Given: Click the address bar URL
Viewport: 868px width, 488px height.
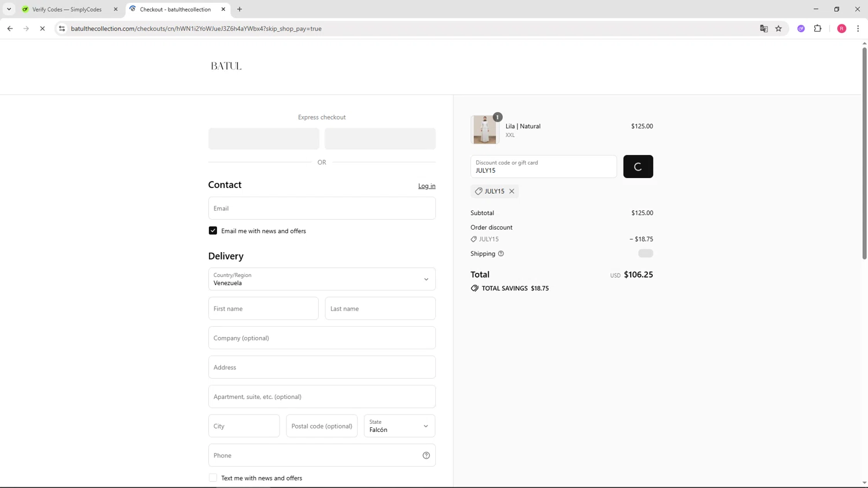Looking at the screenshot, I should pos(196,28).
